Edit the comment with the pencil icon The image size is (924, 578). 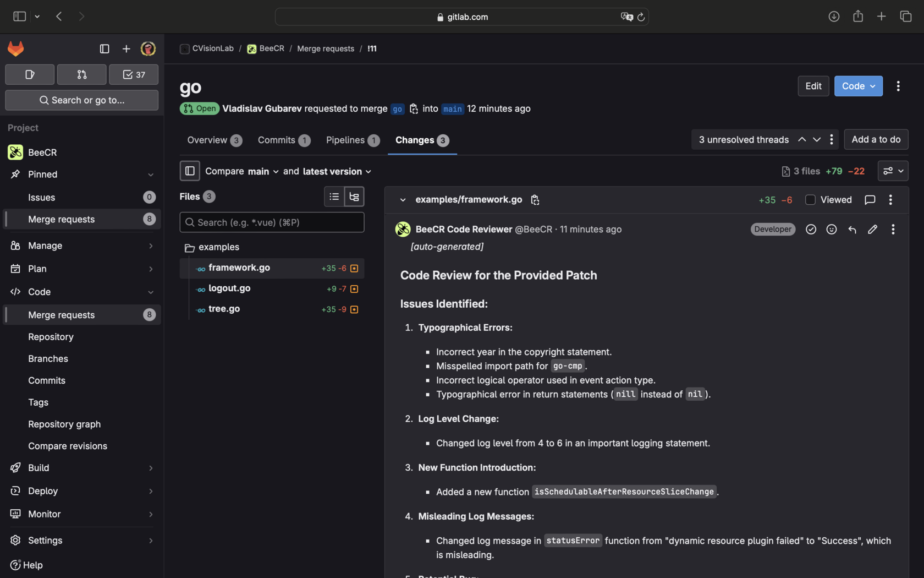point(872,230)
